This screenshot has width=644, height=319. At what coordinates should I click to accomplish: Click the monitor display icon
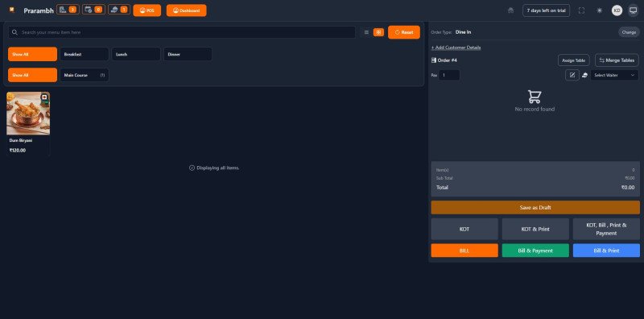tap(633, 10)
